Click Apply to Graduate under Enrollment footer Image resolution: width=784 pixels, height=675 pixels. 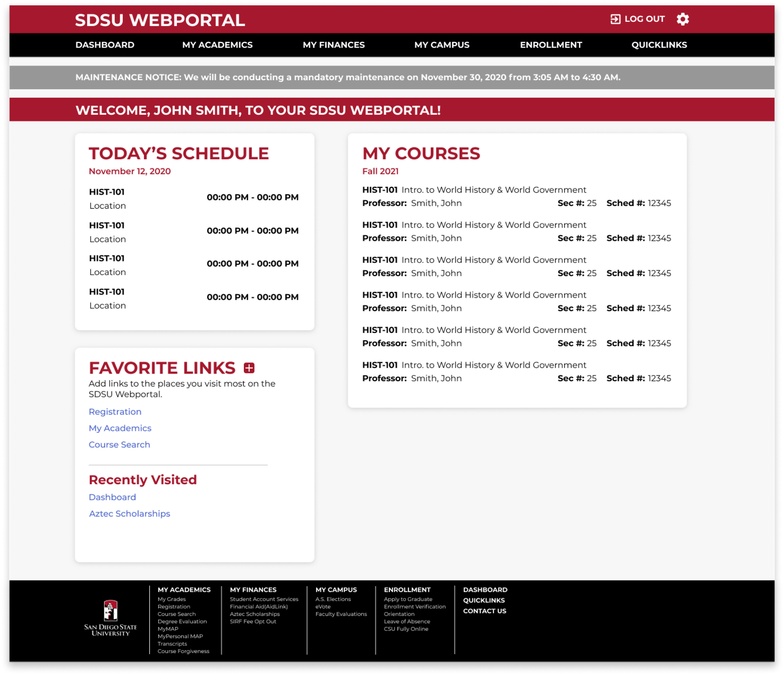408,599
